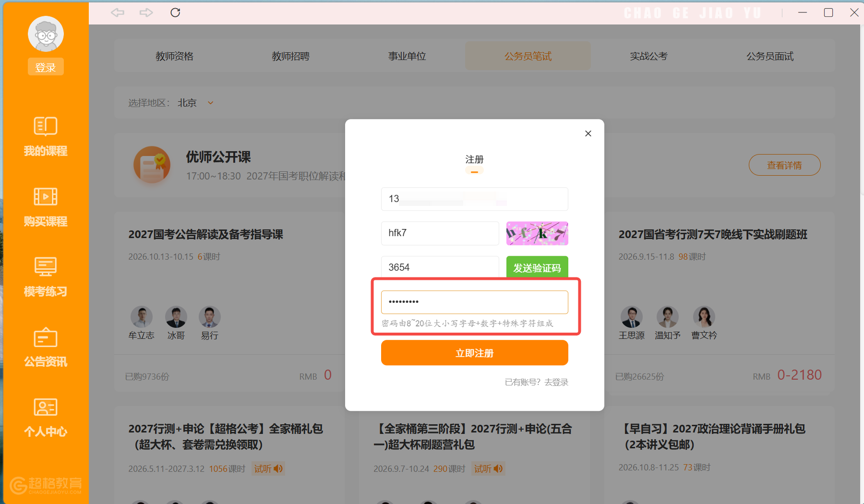The height and width of the screenshot is (504, 864).
Task: Maximize the application window
Action: pyautogui.click(x=828, y=12)
